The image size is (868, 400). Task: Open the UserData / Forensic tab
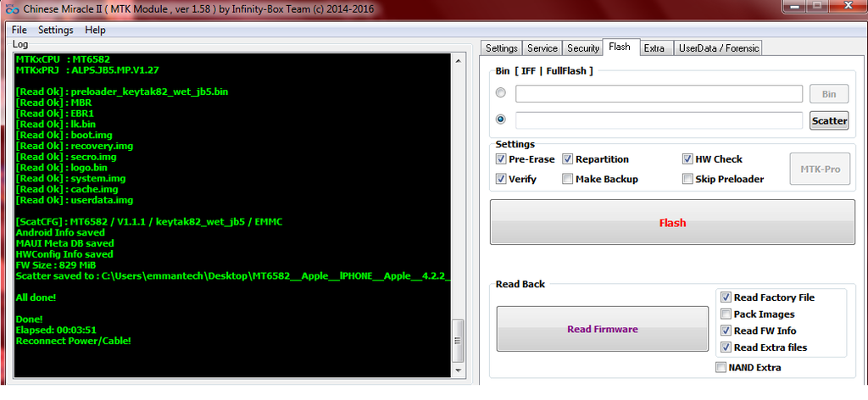pyautogui.click(x=718, y=48)
